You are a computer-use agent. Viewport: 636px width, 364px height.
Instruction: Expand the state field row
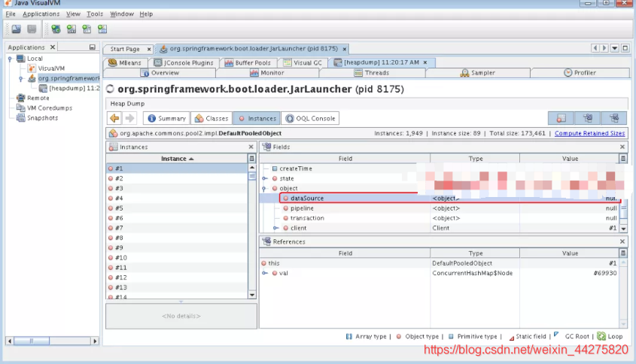point(265,178)
